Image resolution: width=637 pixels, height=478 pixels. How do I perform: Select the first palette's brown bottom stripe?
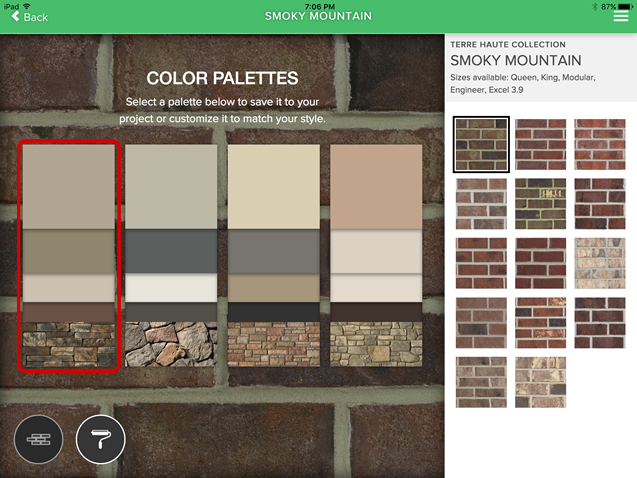69,312
